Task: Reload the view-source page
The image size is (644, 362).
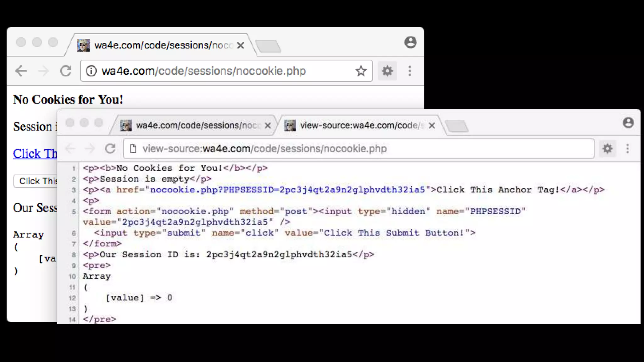Action: pyautogui.click(x=110, y=148)
